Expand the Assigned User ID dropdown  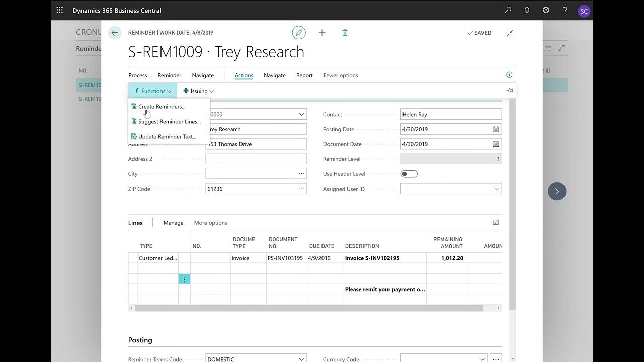tap(496, 189)
